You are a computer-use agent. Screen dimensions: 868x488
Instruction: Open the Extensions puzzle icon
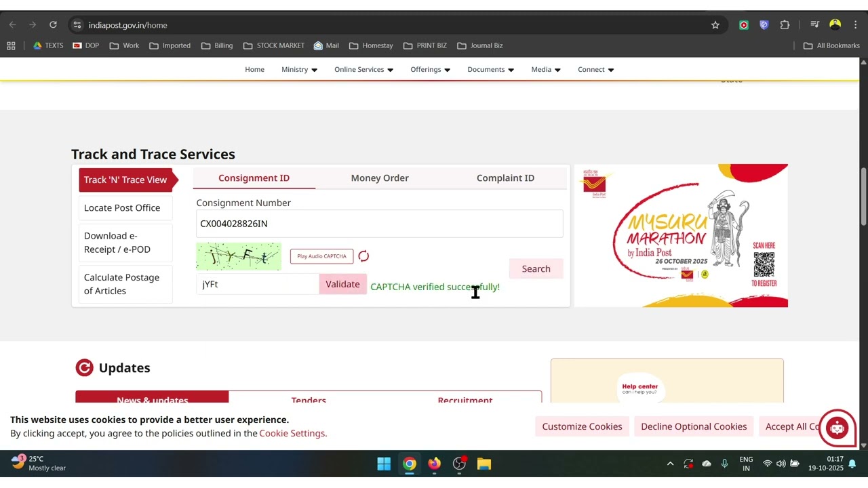point(785,25)
